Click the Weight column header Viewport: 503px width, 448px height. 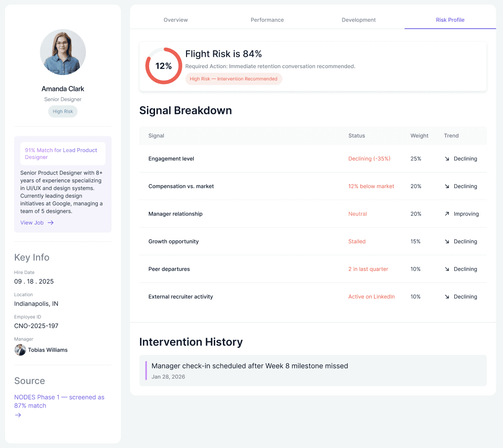[419, 135]
